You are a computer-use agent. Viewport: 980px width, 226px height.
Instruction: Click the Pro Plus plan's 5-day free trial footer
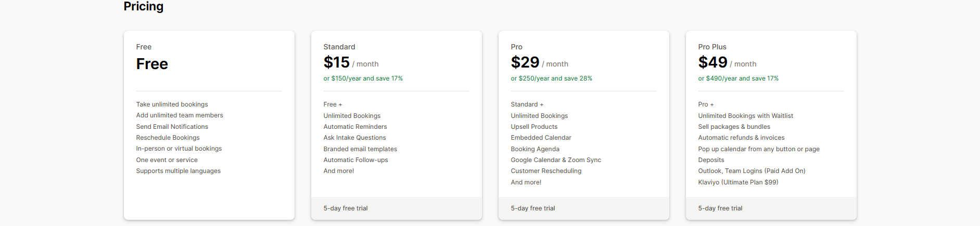click(x=720, y=208)
